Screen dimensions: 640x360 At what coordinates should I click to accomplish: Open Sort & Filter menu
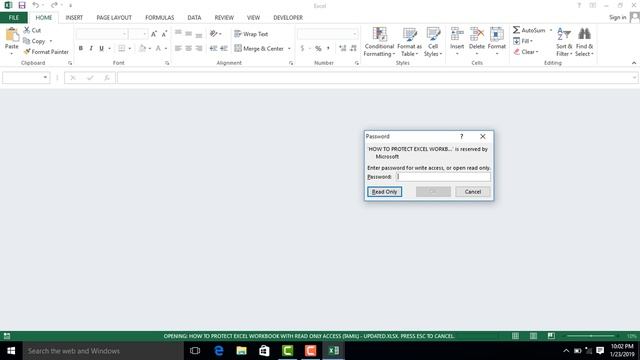(564, 42)
